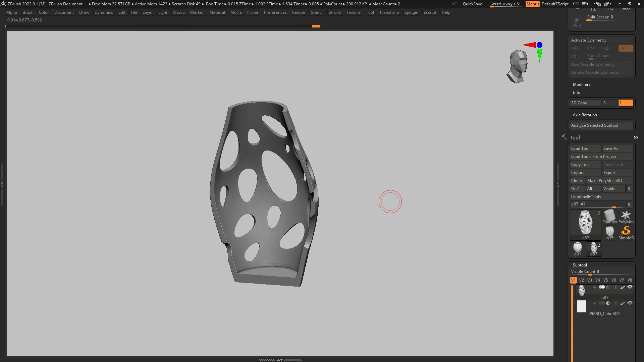Click the left tray divider handle
This screenshot has width=644, height=362.
2,184
